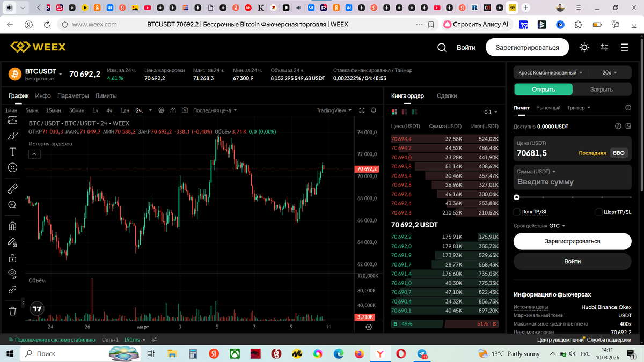Click the info icon beside Триггер
This screenshot has width=644, height=362.
(628, 108)
